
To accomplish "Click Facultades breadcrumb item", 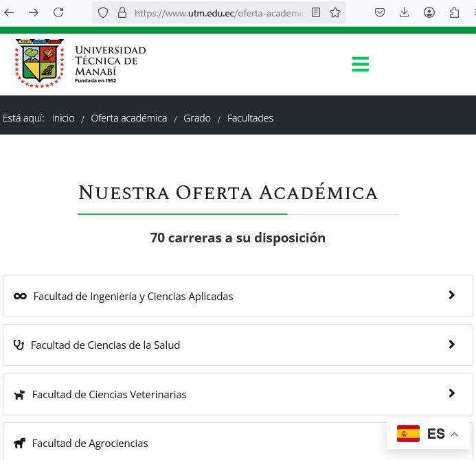I will pos(250,118).
